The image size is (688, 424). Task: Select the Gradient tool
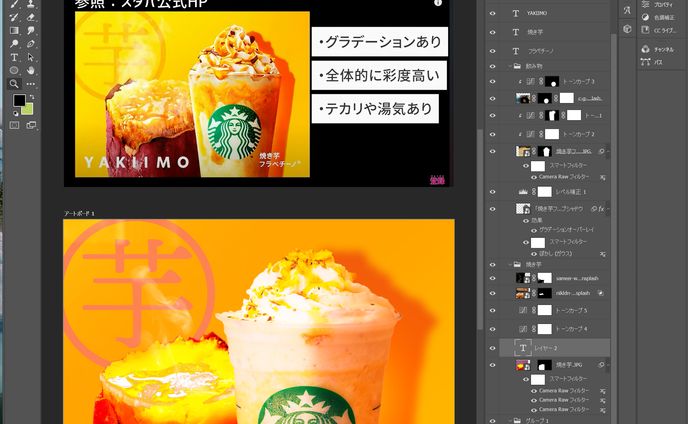click(x=14, y=30)
